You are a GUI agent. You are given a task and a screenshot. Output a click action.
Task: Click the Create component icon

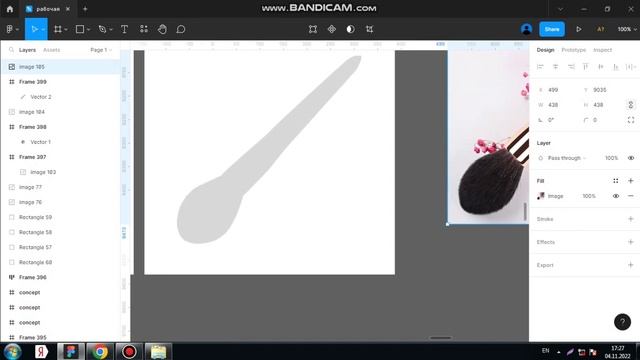(x=332, y=29)
